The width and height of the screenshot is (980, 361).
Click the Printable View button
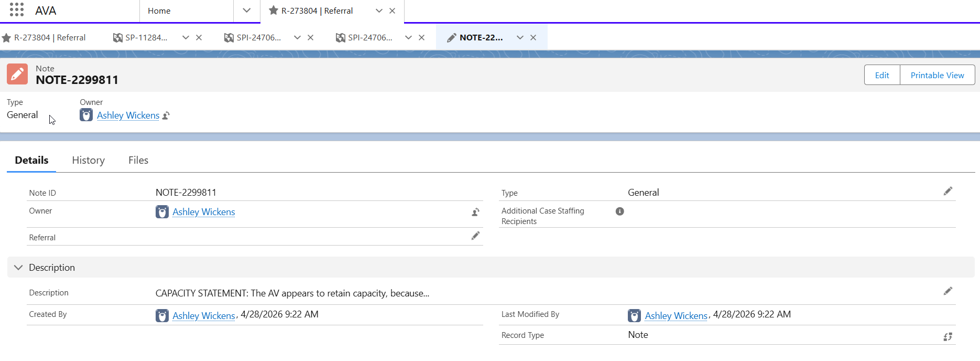(x=937, y=75)
